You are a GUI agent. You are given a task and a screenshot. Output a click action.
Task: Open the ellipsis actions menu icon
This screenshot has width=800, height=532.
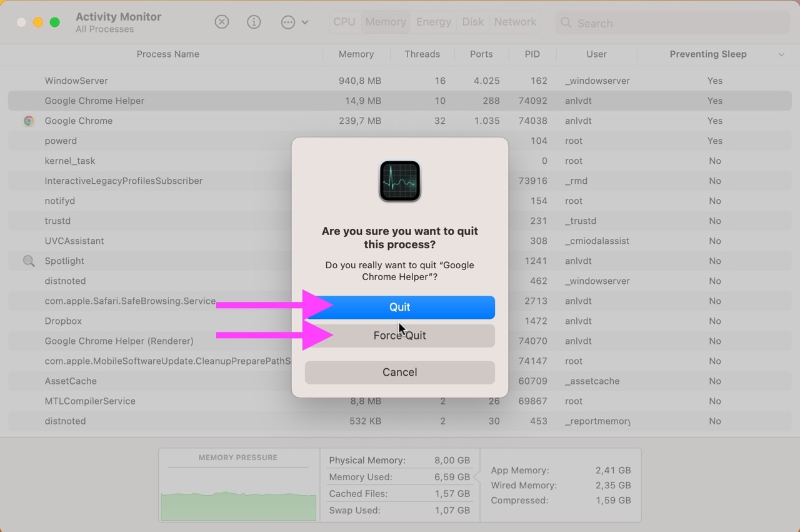(x=287, y=22)
